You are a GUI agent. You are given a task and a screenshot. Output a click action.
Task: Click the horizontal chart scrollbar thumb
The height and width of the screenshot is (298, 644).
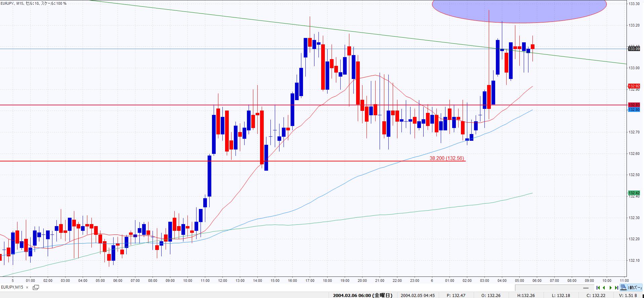click(x=586, y=288)
